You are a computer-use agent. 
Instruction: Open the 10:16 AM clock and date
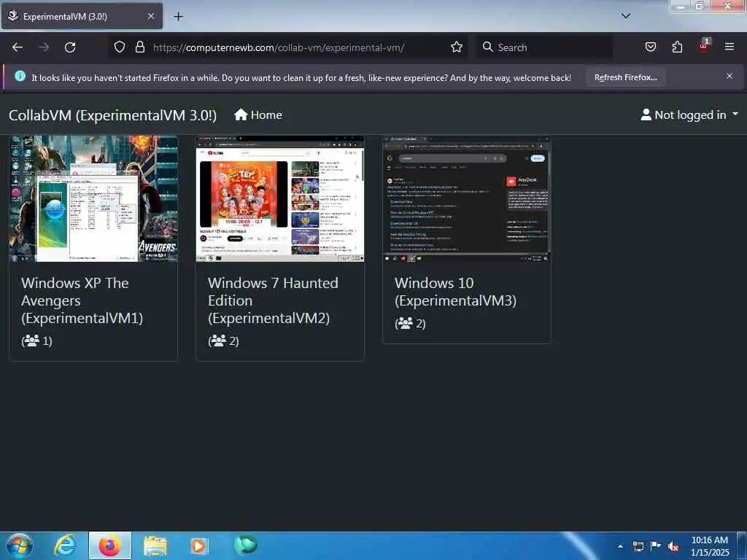tap(710, 546)
